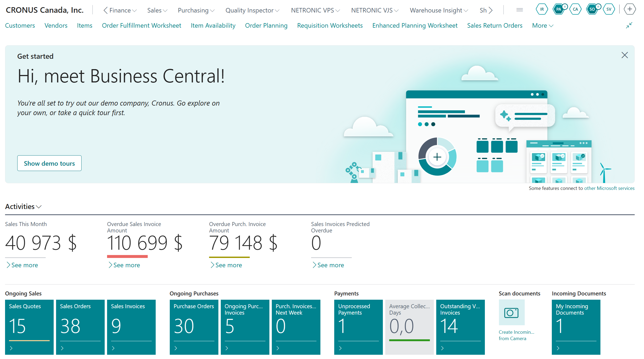Expand the Finance menu
The height and width of the screenshot is (359, 644).
pyautogui.click(x=123, y=10)
